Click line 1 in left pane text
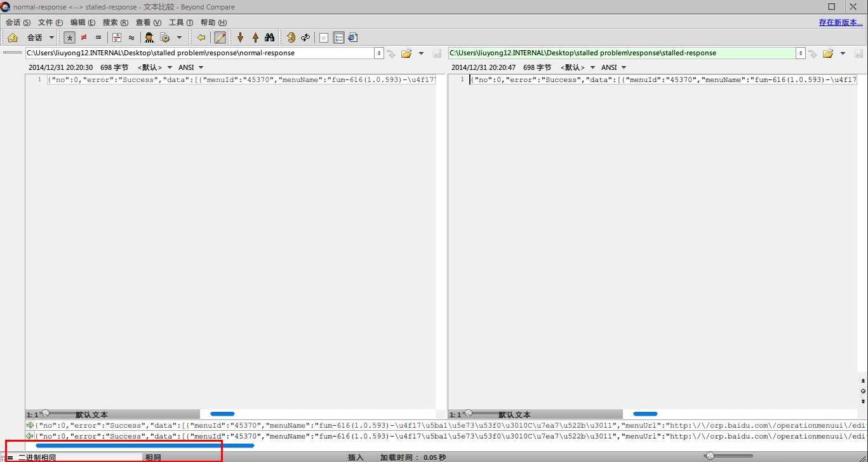 (x=242, y=80)
